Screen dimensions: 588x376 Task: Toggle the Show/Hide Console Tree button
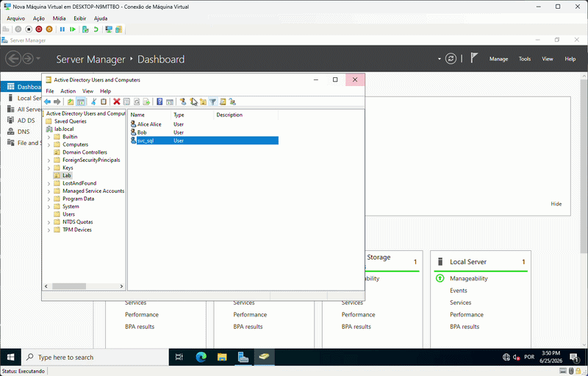click(x=81, y=102)
